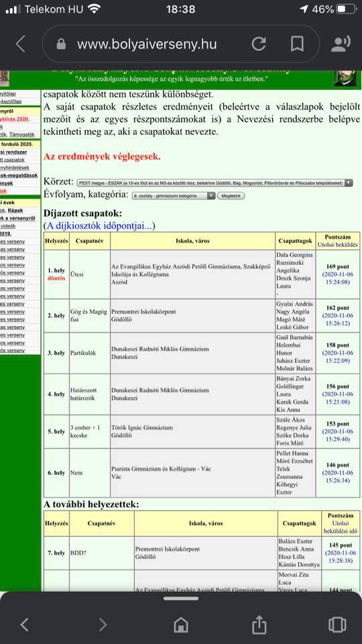Open the share sheet icon

259,624
